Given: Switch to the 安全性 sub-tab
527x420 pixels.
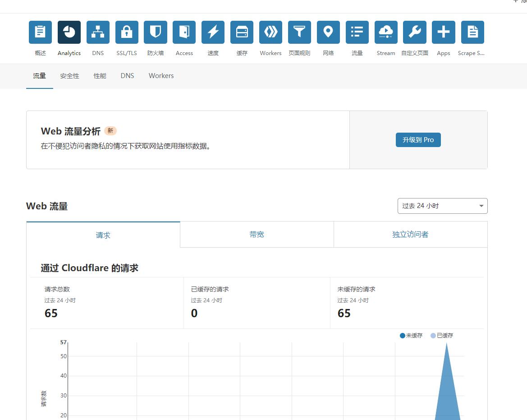Looking at the screenshot, I should coord(69,76).
